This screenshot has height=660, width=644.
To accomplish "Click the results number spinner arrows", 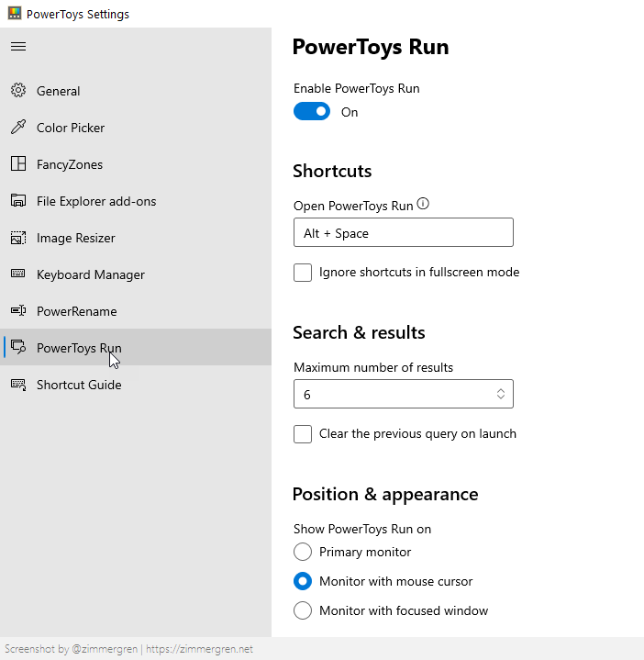I will point(501,394).
